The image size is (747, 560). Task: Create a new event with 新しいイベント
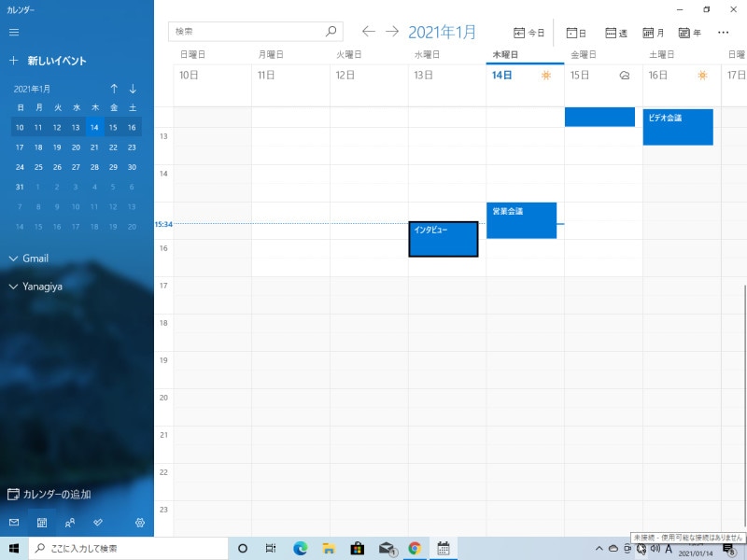[48, 61]
